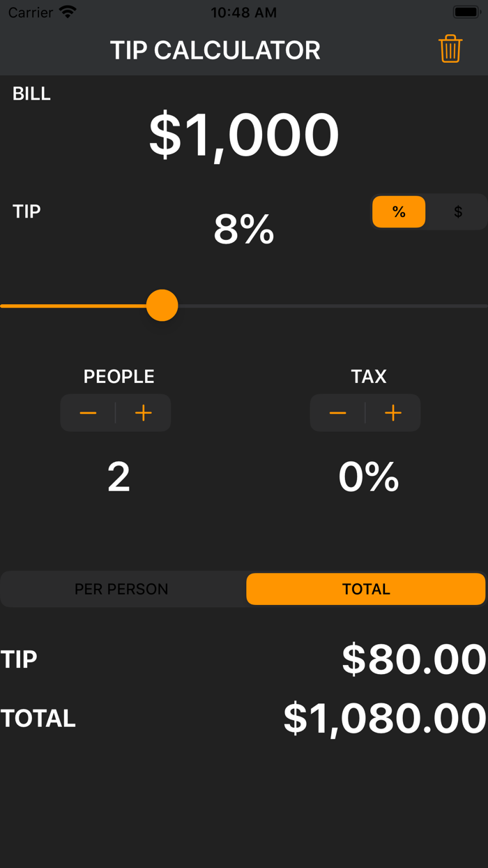Tap the minus stepper under TAX
The image size is (488, 868).
[337, 412]
